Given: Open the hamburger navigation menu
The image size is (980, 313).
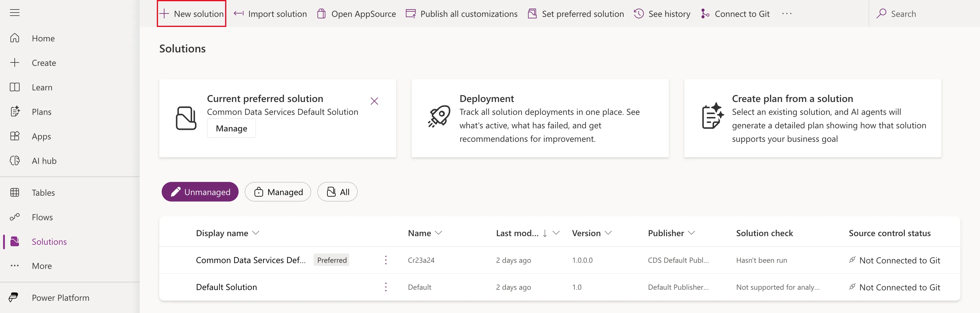Looking at the screenshot, I should click(x=14, y=13).
